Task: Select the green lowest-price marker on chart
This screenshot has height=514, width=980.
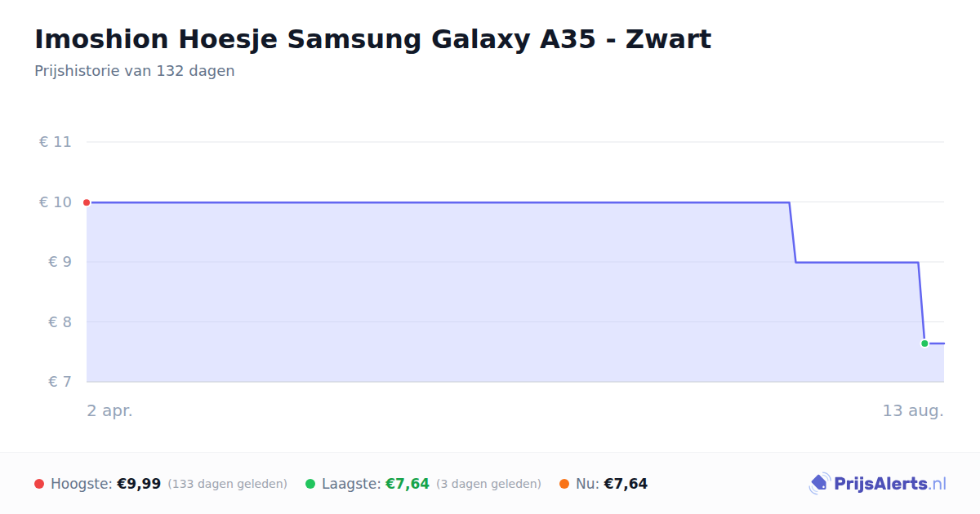Action: (924, 343)
